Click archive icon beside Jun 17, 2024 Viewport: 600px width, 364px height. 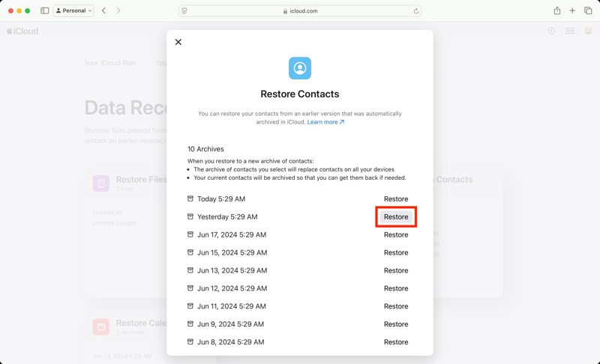[190, 234]
